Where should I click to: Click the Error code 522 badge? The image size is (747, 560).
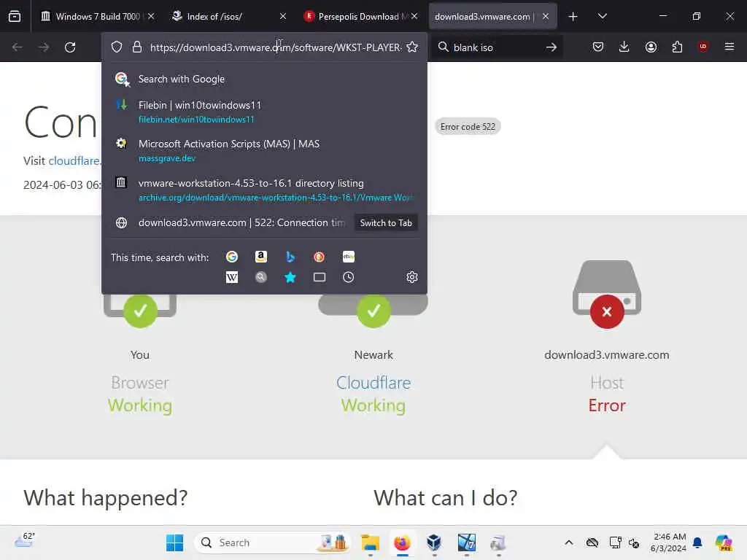tap(468, 127)
